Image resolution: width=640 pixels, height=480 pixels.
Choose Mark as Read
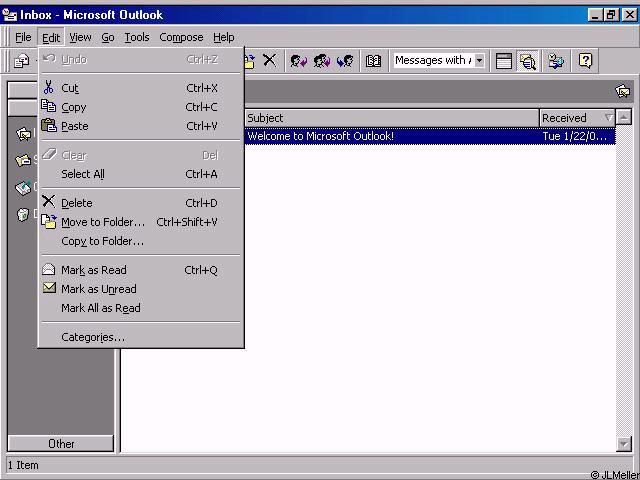[x=141, y=270]
